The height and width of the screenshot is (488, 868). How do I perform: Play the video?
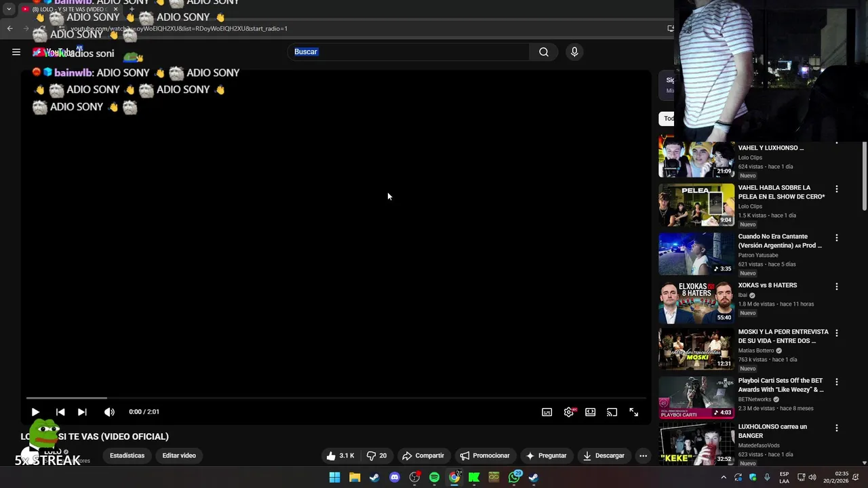(35, 412)
